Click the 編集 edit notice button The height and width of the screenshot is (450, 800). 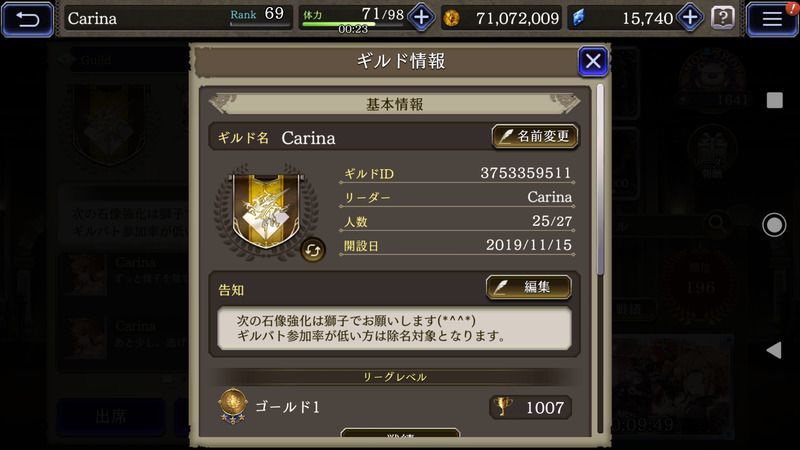(x=529, y=287)
